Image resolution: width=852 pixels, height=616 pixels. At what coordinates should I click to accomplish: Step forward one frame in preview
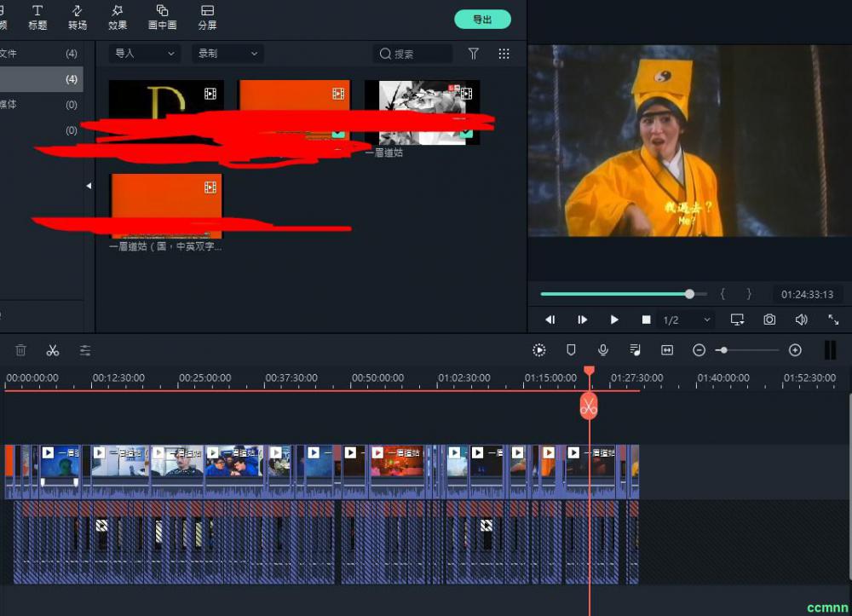point(582,320)
